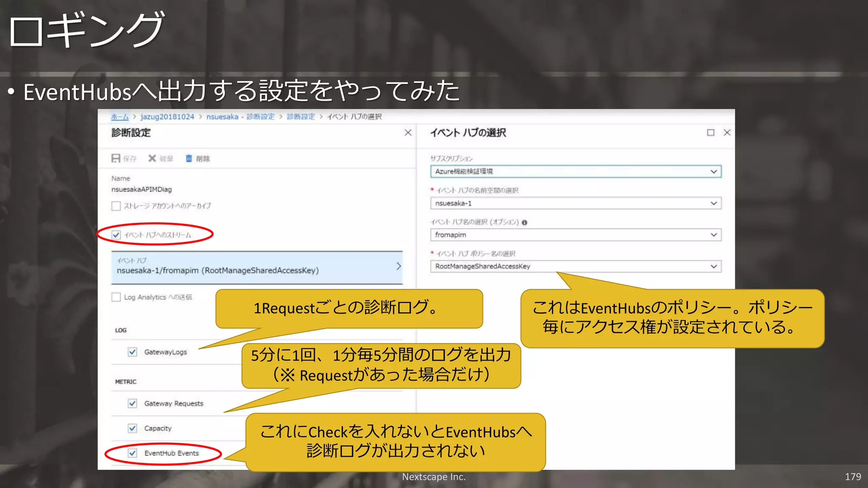Uncheck the GatewayLogs checkbox
868x488 pixels.
point(133,352)
